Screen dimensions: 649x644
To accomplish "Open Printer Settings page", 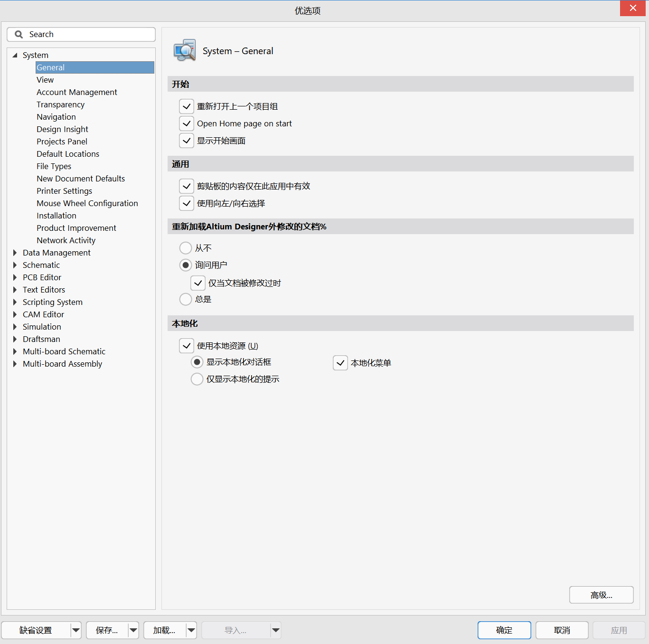I will (64, 191).
